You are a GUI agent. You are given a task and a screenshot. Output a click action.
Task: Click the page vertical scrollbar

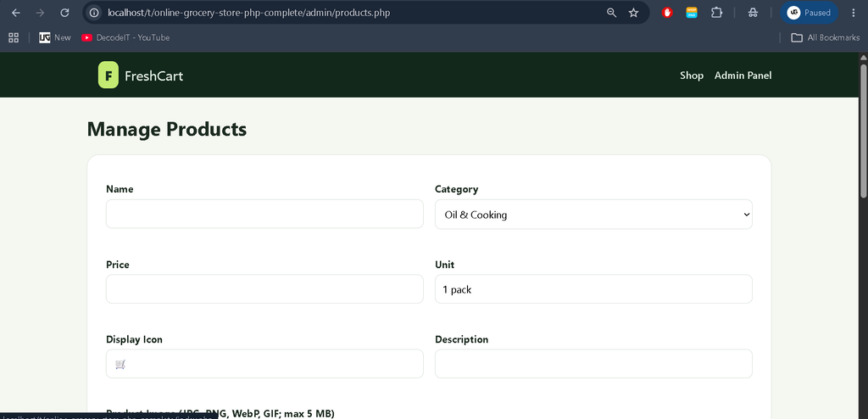(x=863, y=131)
